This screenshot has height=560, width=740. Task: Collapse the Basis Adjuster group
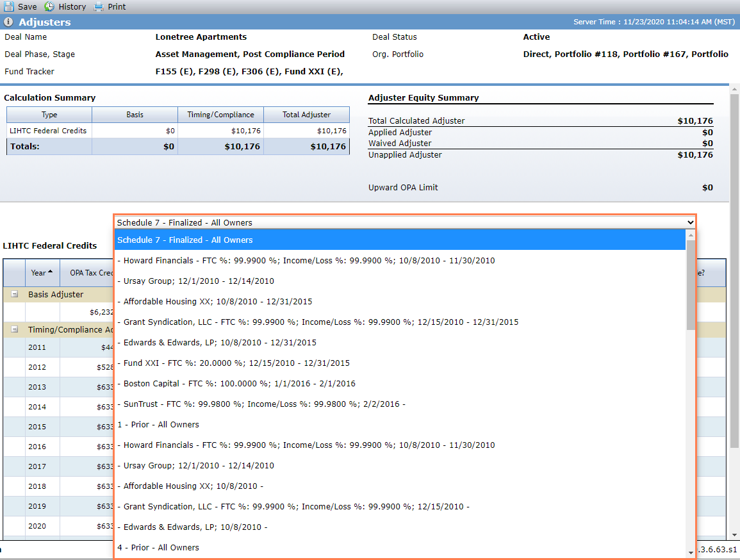15,294
